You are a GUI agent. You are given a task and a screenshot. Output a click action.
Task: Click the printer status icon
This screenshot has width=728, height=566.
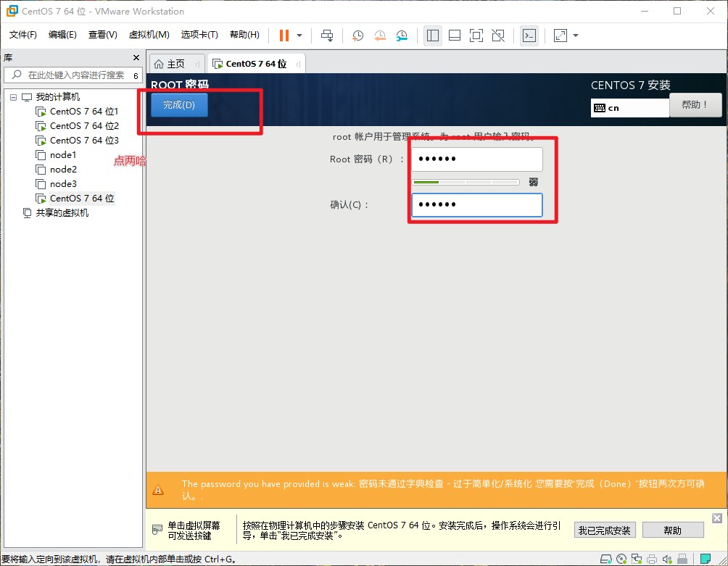[x=652, y=559]
